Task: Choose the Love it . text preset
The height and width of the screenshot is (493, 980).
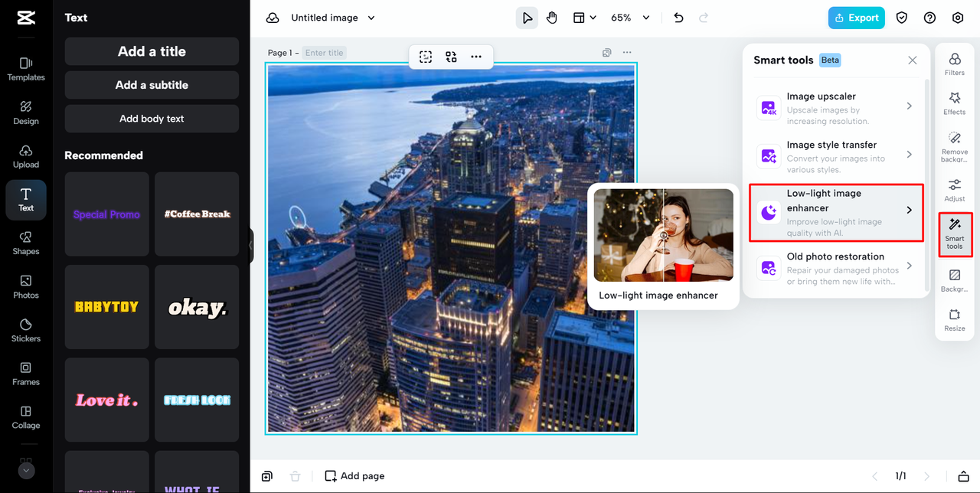Action: (x=106, y=400)
